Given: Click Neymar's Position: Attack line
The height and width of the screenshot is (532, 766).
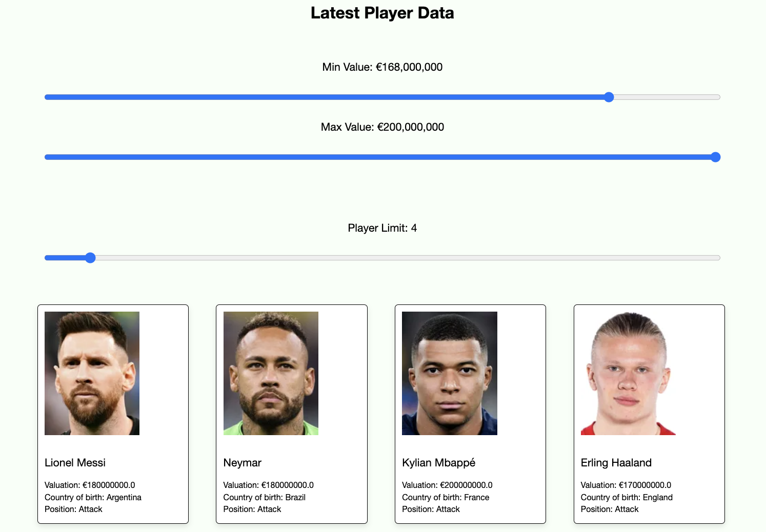Looking at the screenshot, I should coord(252,509).
